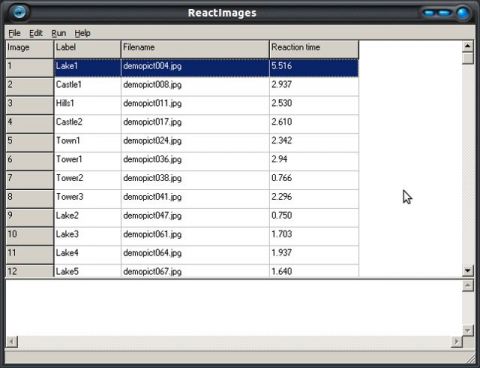Click the demopict061.jpg filename cell
Viewport: 480px width, 368px height.
pos(195,236)
